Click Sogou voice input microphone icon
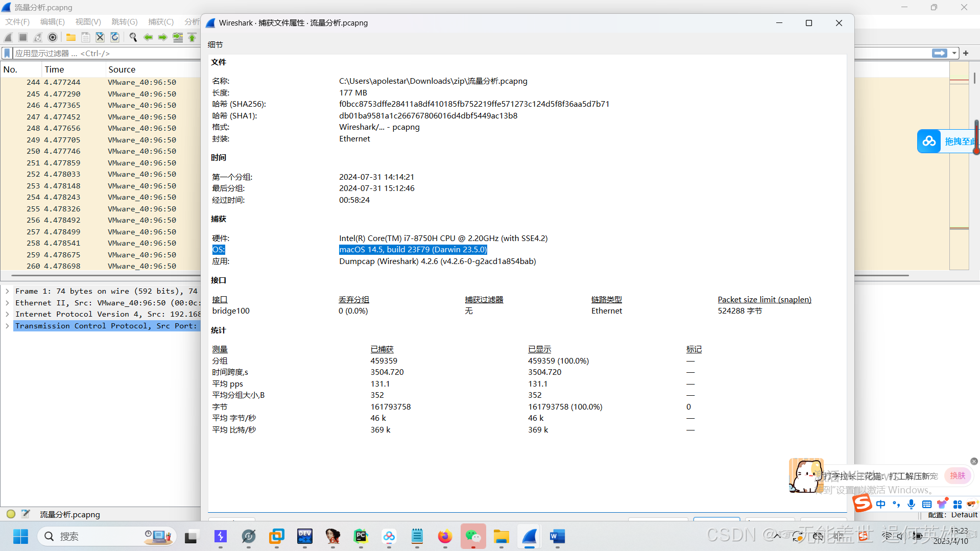This screenshot has width=980, height=551. click(x=912, y=505)
